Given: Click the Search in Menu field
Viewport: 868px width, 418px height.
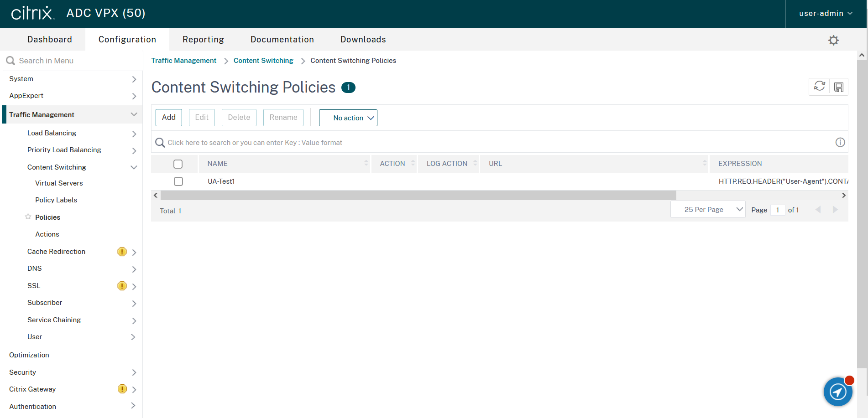Looking at the screenshot, I should click(73, 61).
